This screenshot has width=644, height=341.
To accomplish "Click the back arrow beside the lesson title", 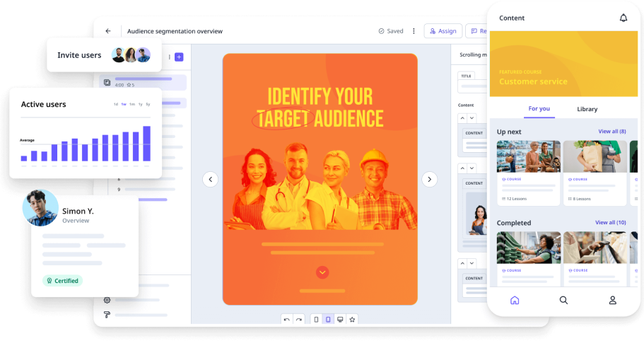I will click(x=108, y=31).
